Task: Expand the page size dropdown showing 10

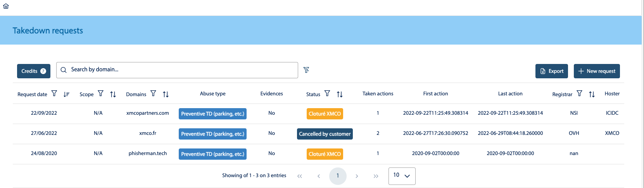Action: pyautogui.click(x=402, y=176)
